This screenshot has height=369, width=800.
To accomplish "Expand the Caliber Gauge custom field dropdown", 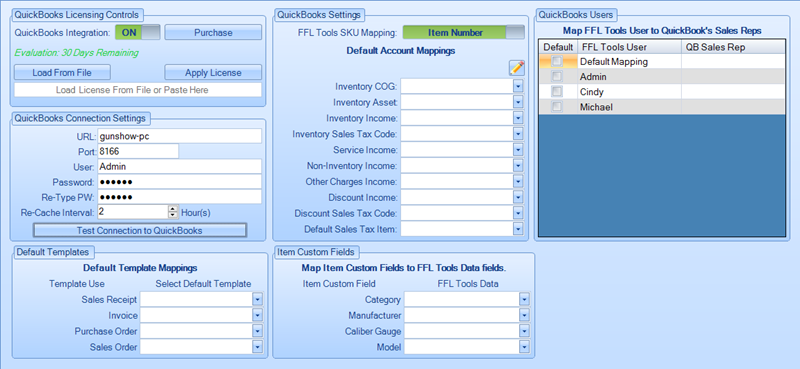I will click(524, 331).
